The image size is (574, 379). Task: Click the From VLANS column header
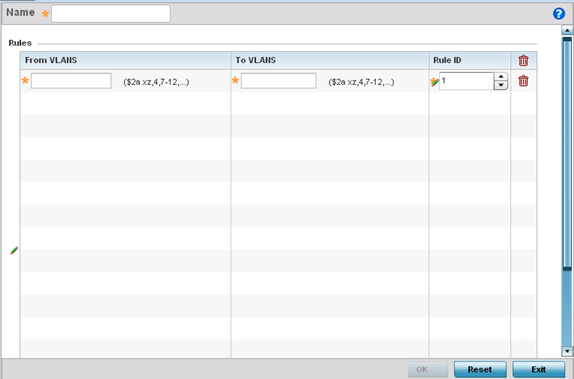point(125,60)
